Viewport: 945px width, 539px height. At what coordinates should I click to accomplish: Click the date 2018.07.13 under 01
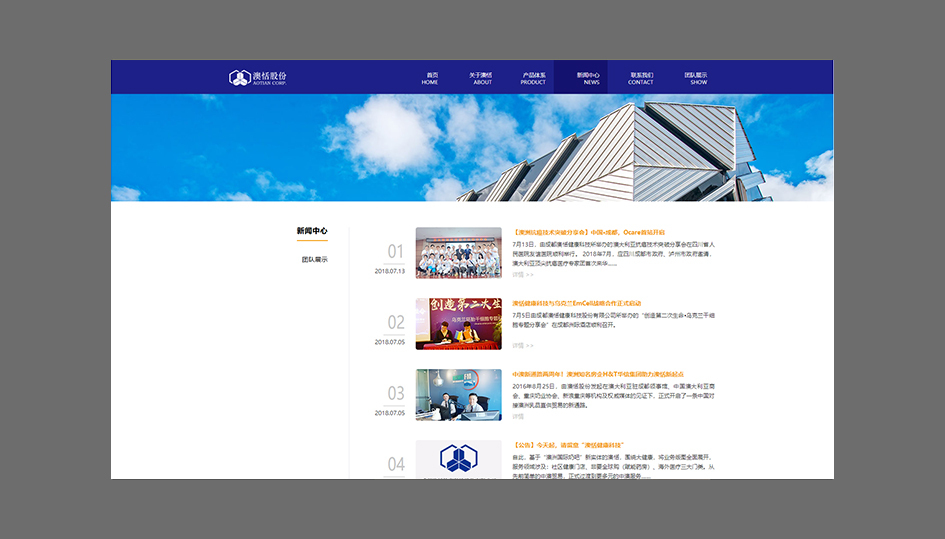pos(390,271)
